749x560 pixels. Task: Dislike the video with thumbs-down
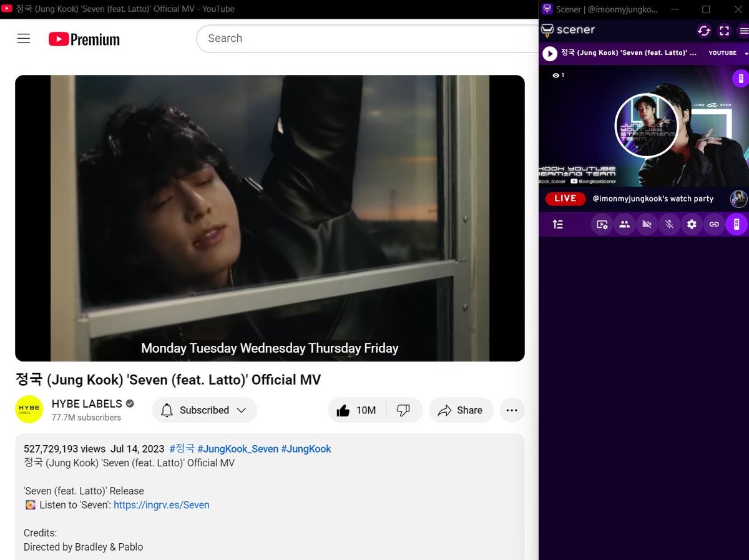tap(404, 410)
